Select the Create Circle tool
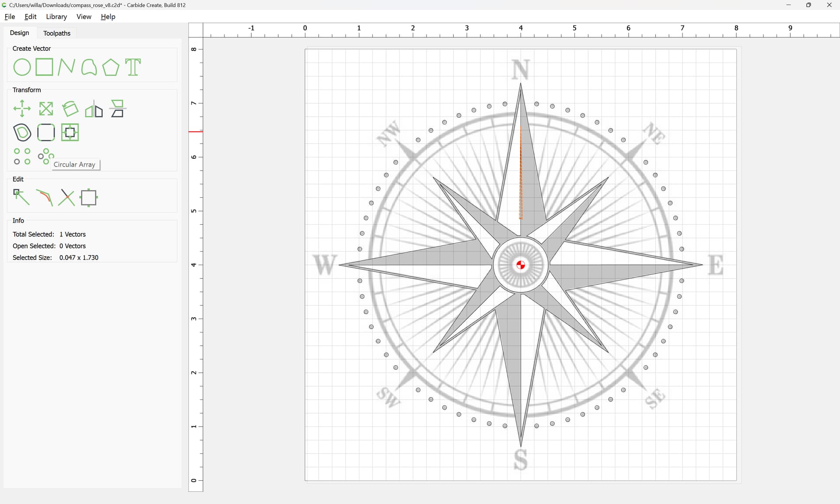This screenshot has width=840, height=504. pos(22,67)
